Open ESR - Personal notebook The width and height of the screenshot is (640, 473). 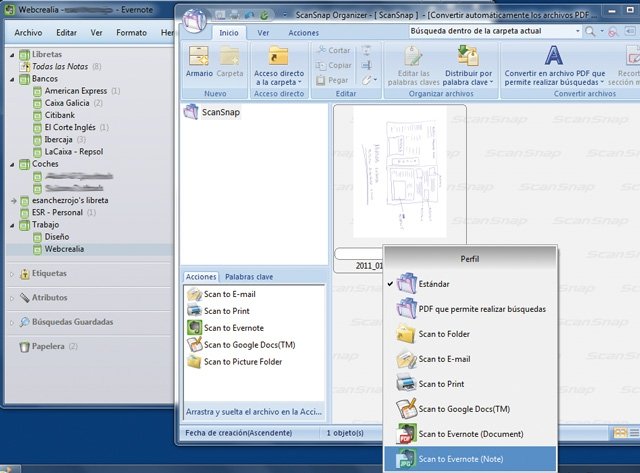(x=57, y=213)
